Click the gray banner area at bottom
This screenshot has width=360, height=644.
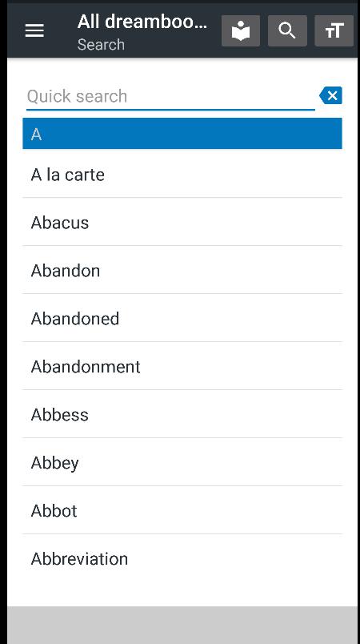182,625
